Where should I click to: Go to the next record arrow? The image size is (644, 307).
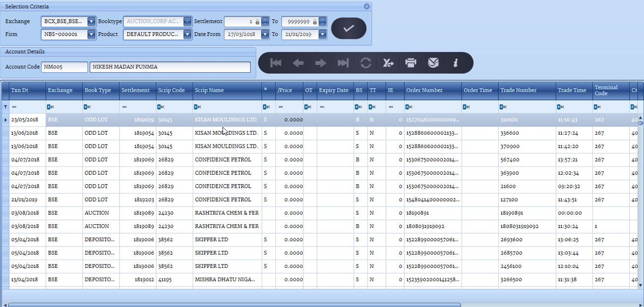(x=321, y=63)
